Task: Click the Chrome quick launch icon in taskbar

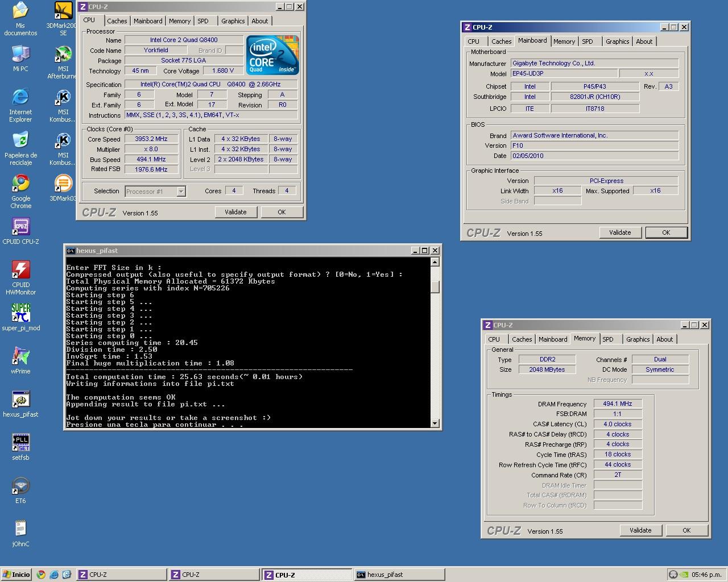Action: [x=41, y=575]
